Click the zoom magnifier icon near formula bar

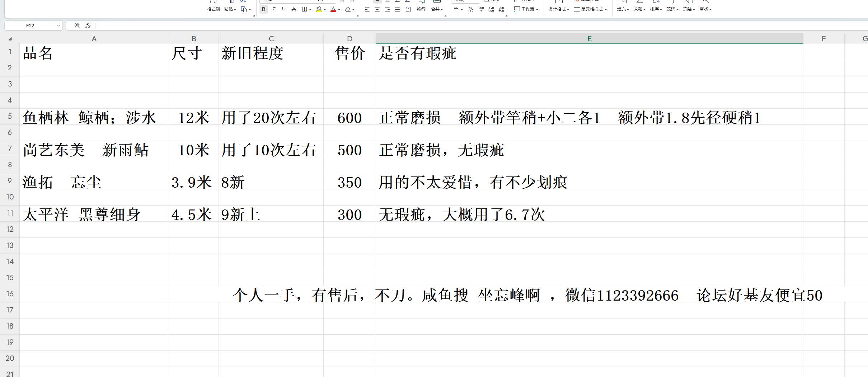[77, 25]
